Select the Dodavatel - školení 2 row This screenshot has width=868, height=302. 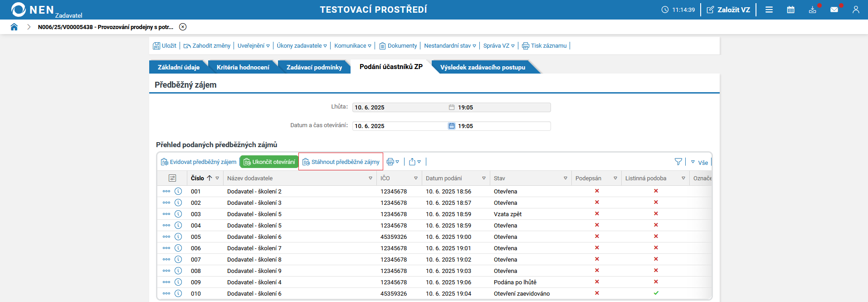434,191
